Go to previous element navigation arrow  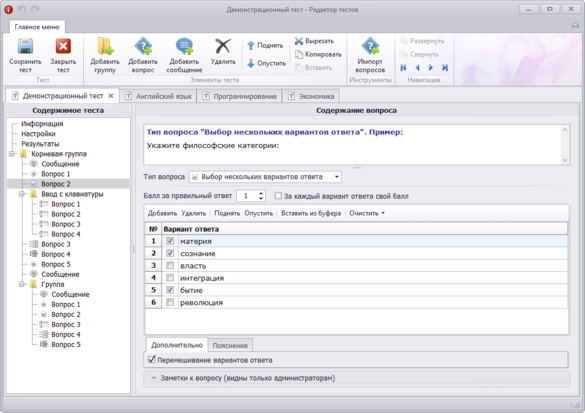417,68
